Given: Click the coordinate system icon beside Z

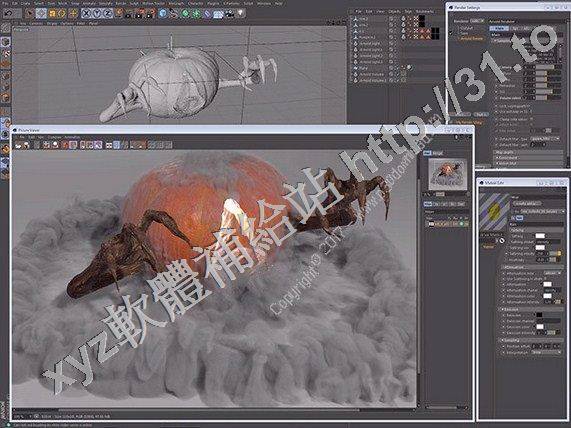Looking at the screenshot, I should pyautogui.click(x=119, y=13).
